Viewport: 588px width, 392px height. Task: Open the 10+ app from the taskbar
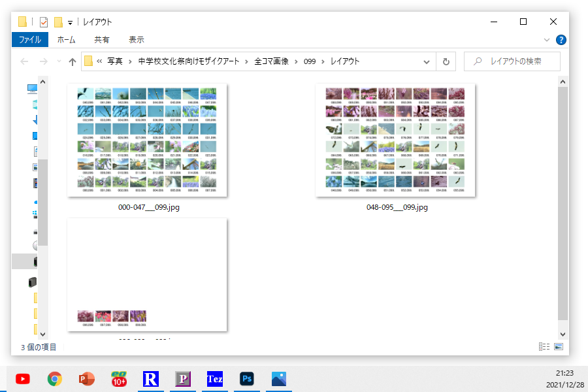(119, 379)
